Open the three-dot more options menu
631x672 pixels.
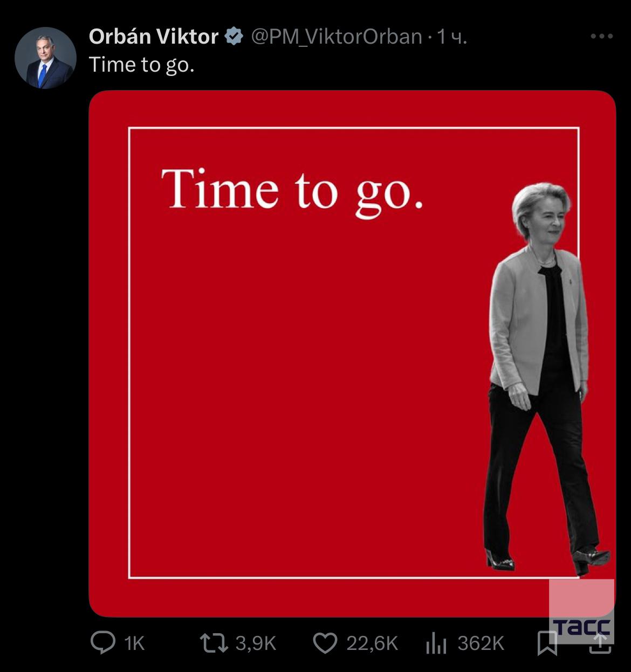(601, 37)
